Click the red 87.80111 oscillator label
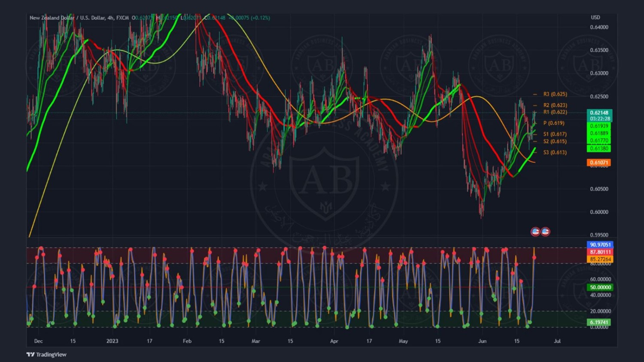Viewport: 644px width, 362px height. point(600,252)
